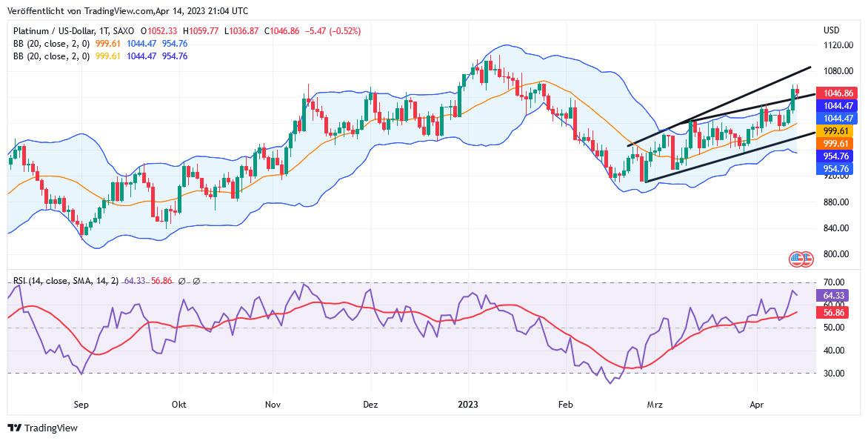
Task: Toggle the second BB (20, close, 2, 0) indicator
Action: [51, 56]
